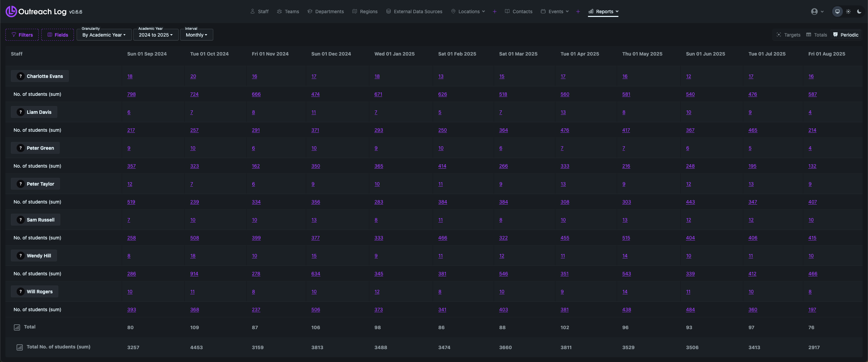868x362 pixels.
Task: Click the plus icon next to Locations
Action: click(495, 12)
